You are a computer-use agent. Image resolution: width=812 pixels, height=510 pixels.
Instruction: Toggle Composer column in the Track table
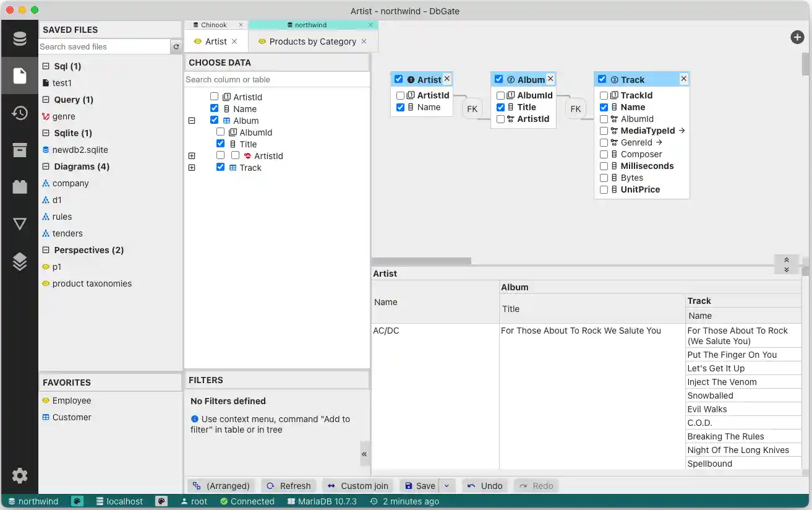point(604,155)
